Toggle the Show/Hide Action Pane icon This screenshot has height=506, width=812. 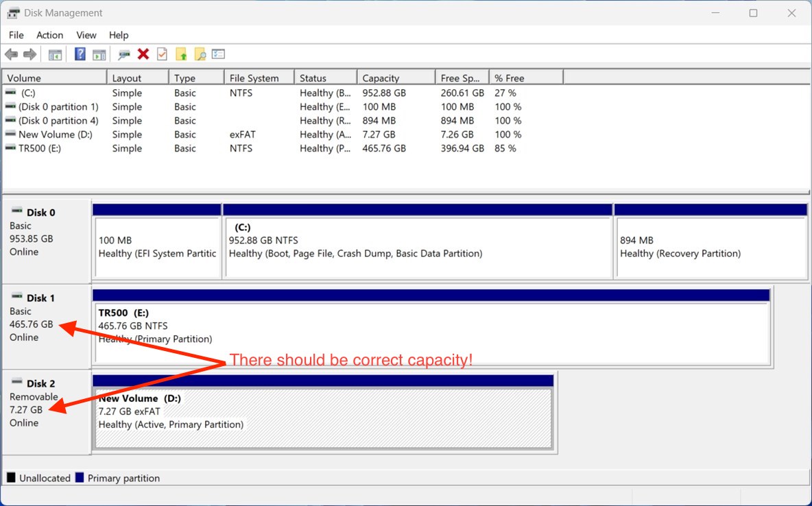coord(99,54)
